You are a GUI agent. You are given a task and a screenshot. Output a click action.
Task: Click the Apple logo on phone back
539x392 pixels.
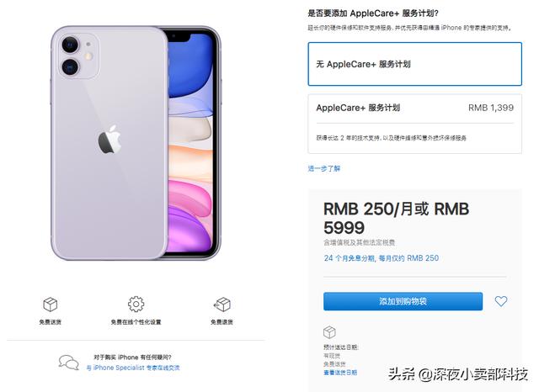(x=110, y=140)
